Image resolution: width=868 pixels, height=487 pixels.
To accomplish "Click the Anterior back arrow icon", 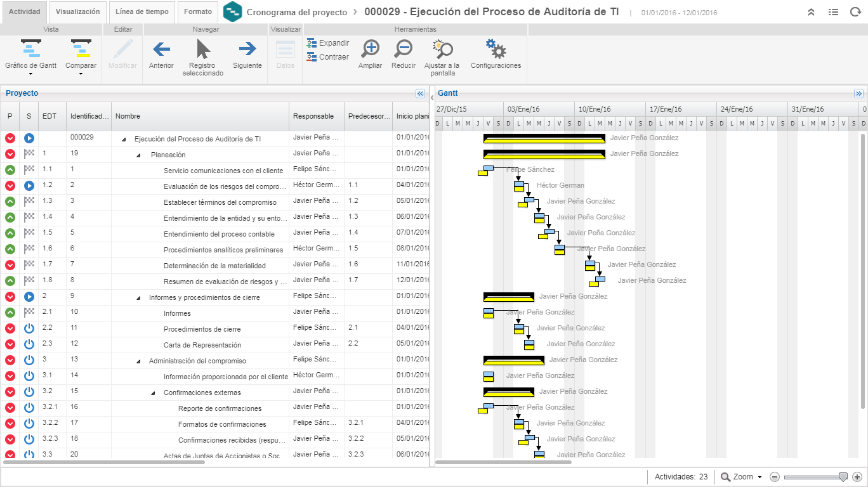I will click(161, 48).
